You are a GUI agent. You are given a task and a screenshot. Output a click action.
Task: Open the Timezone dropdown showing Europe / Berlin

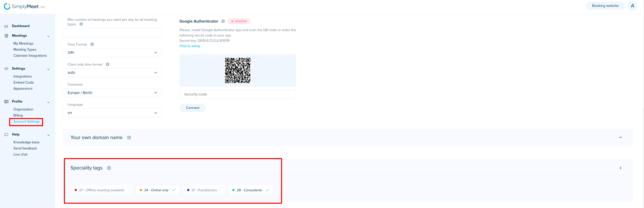point(112,93)
